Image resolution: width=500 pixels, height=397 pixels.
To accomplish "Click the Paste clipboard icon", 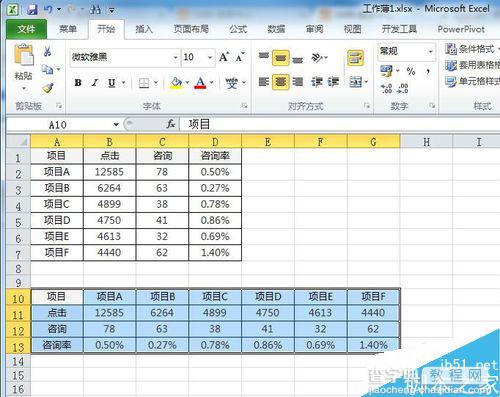I will click(x=23, y=54).
